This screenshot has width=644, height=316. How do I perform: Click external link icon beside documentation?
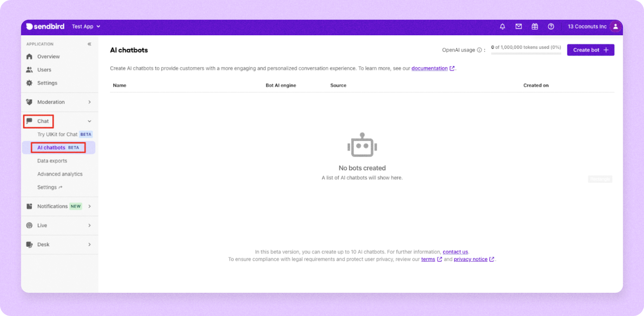452,68
